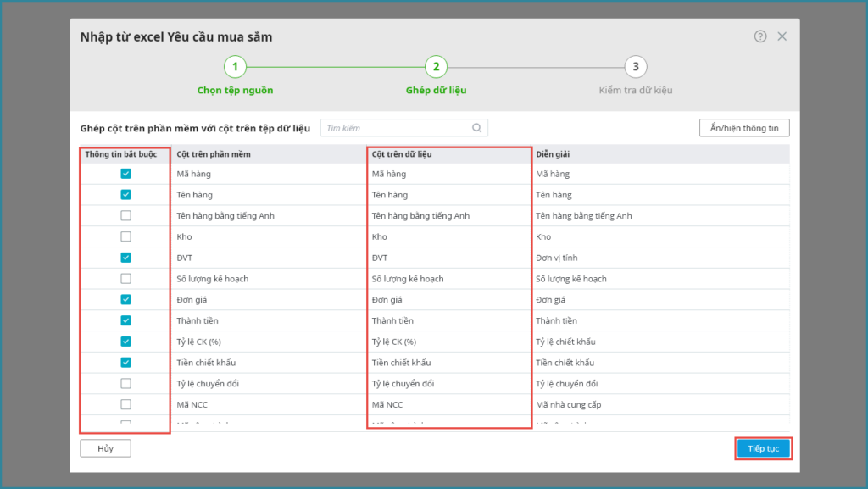Click the Ẩn/hiện thông tin button
This screenshot has width=868, height=489.
pos(744,128)
